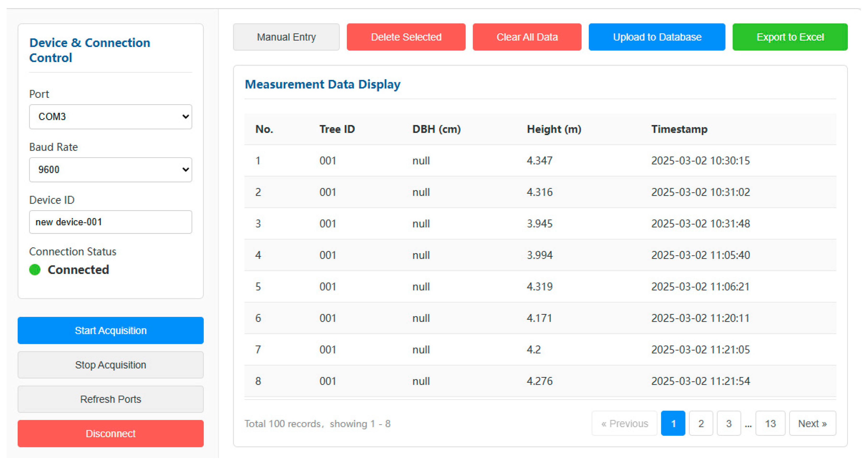Image resolution: width=868 pixels, height=464 pixels.
Task: Select table row with height 3.945
Action: click(x=540, y=223)
